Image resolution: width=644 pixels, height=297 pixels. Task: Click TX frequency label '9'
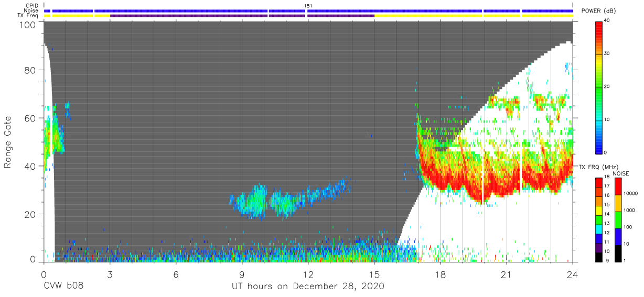608,260
